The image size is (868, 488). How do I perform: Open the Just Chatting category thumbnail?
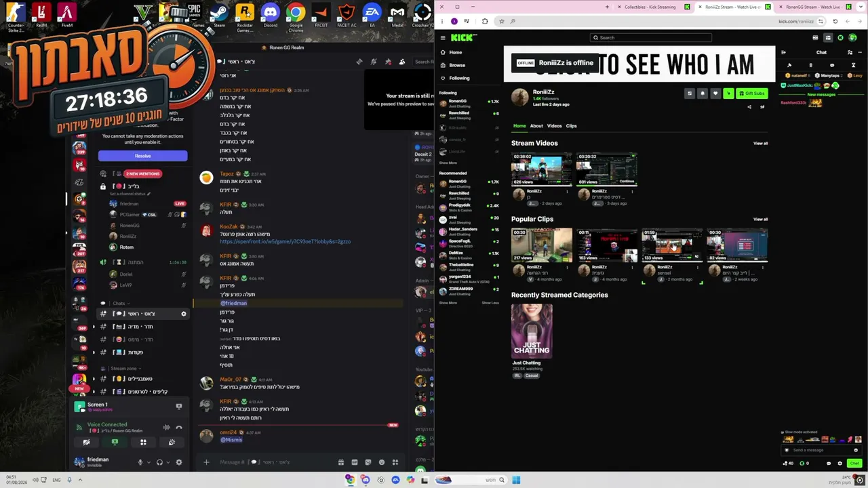[x=532, y=331]
